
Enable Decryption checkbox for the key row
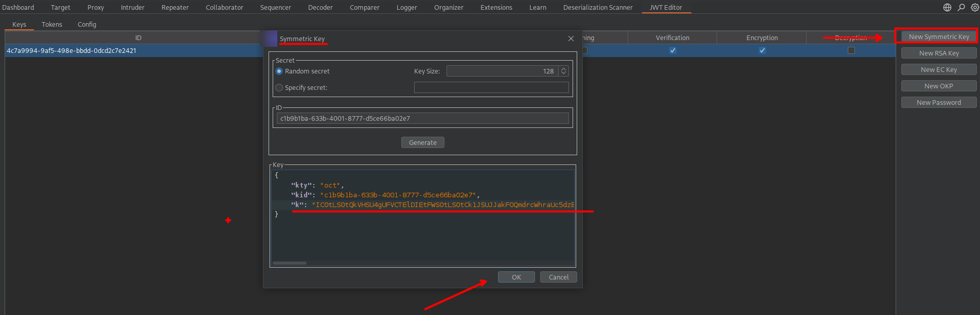coord(851,50)
